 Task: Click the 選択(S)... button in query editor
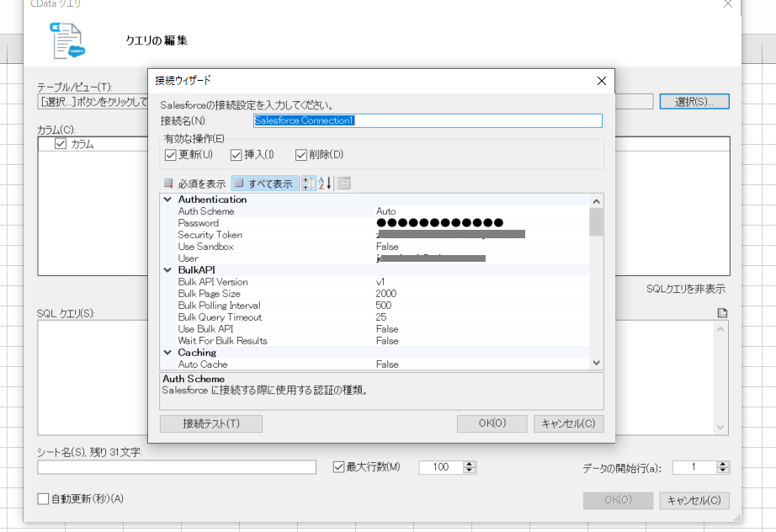694,102
